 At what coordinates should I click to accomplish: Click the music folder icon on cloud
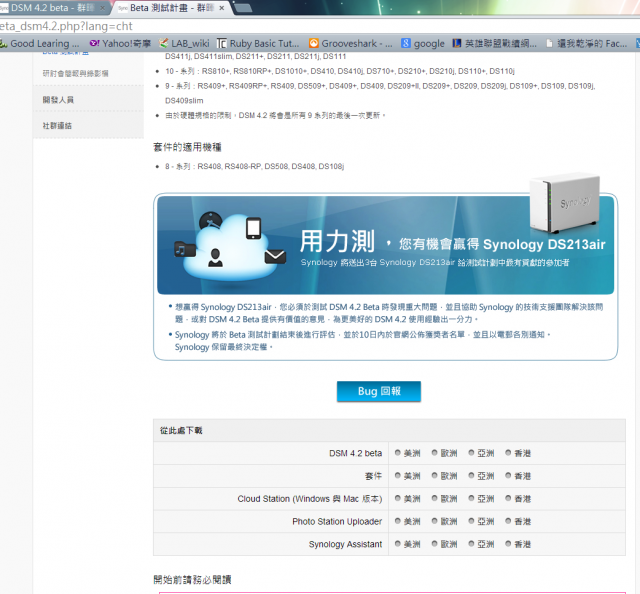[x=185, y=249]
